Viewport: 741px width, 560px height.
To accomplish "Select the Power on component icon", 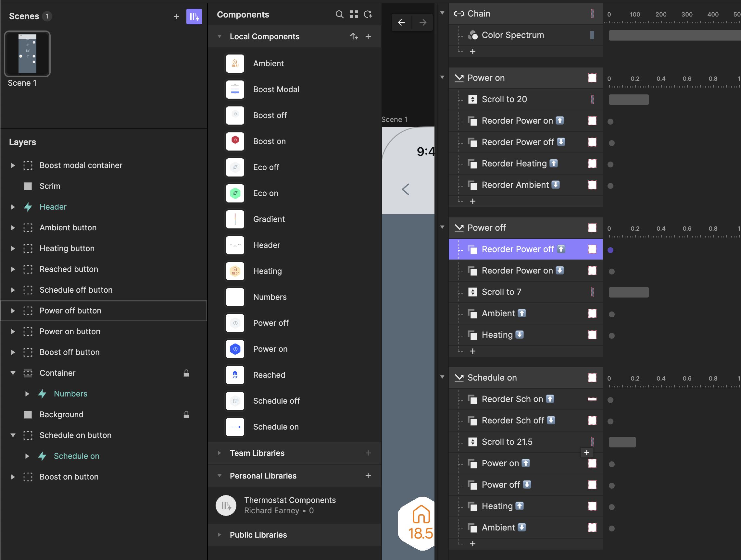I will (x=235, y=349).
